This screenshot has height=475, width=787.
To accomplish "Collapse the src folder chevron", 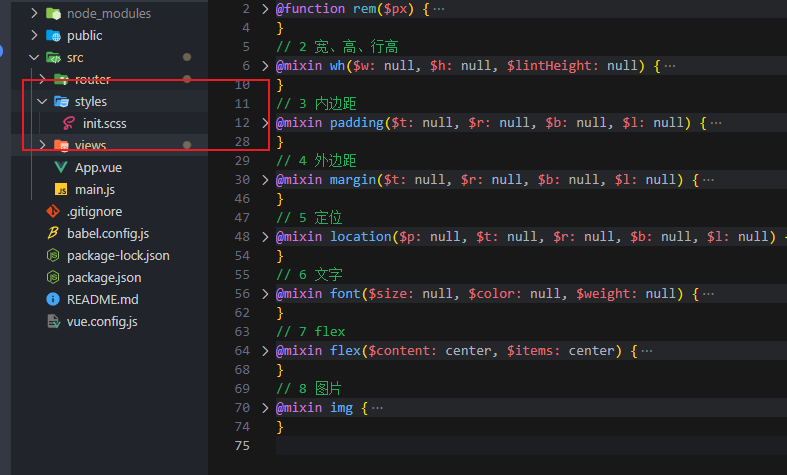I will pos(34,57).
